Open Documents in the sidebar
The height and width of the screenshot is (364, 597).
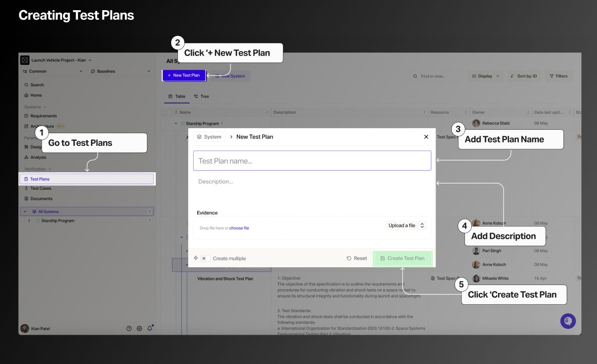(x=41, y=199)
